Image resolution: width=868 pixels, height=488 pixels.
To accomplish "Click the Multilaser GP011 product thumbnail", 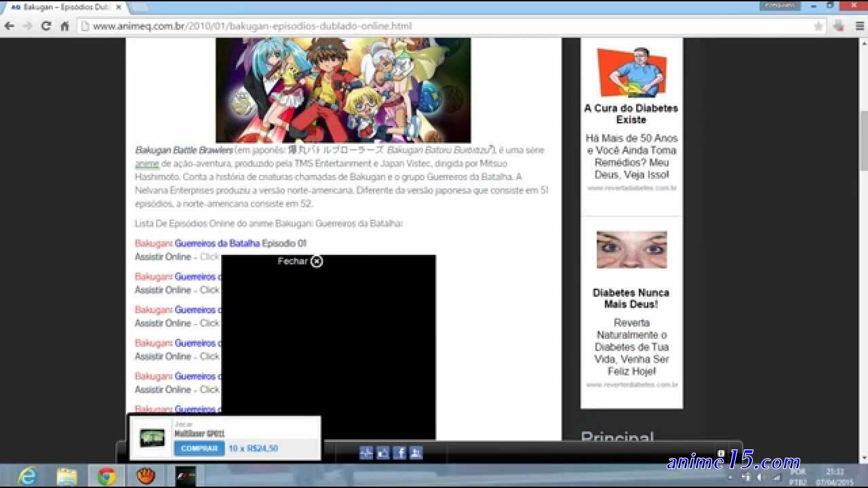I will pos(152,438).
